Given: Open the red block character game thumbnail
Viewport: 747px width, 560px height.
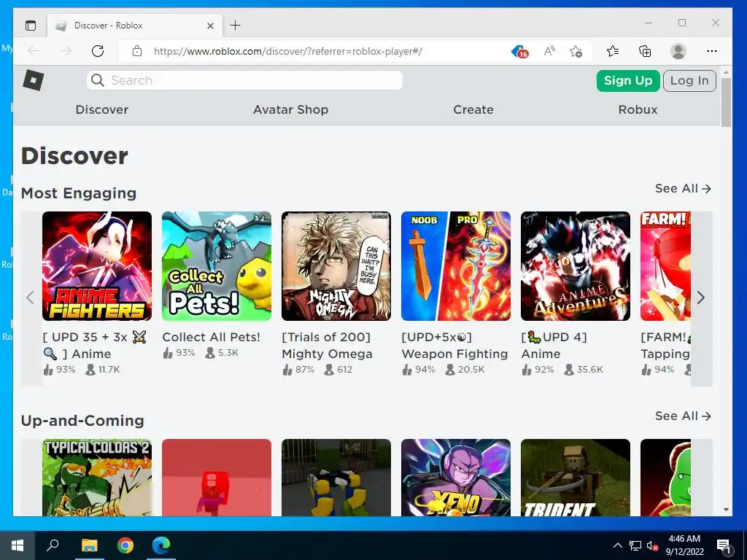Looking at the screenshot, I should click(x=217, y=478).
